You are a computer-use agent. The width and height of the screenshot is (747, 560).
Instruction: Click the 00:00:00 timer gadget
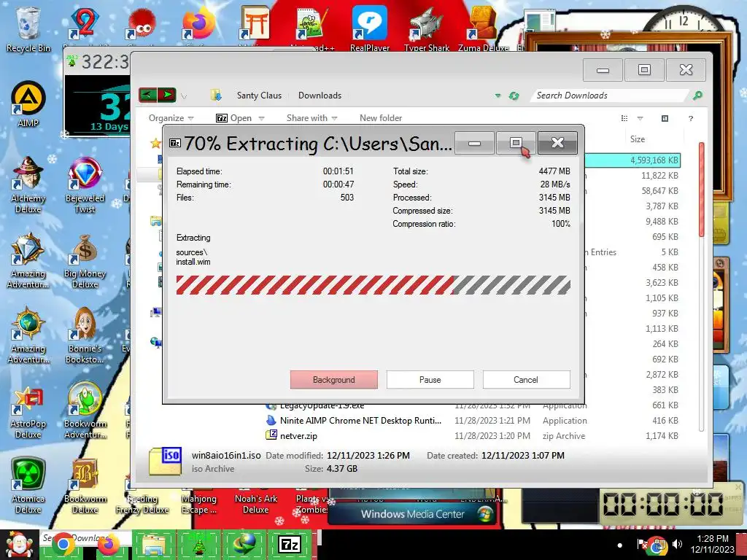click(663, 504)
